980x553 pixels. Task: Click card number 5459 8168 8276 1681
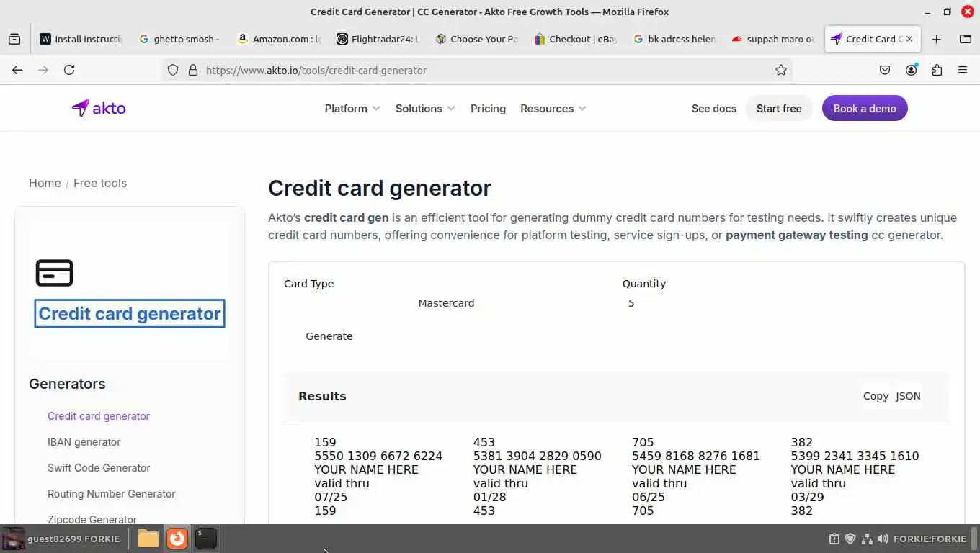(696, 456)
